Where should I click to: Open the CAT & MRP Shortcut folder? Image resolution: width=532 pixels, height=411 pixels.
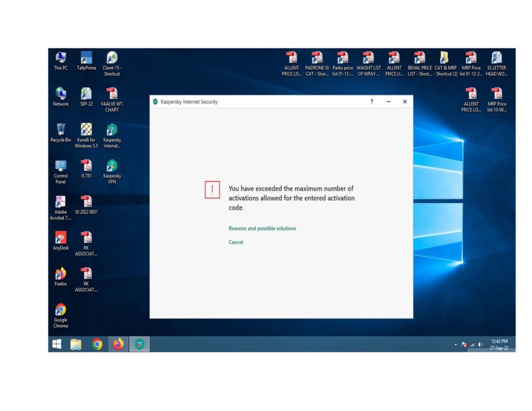[445, 58]
